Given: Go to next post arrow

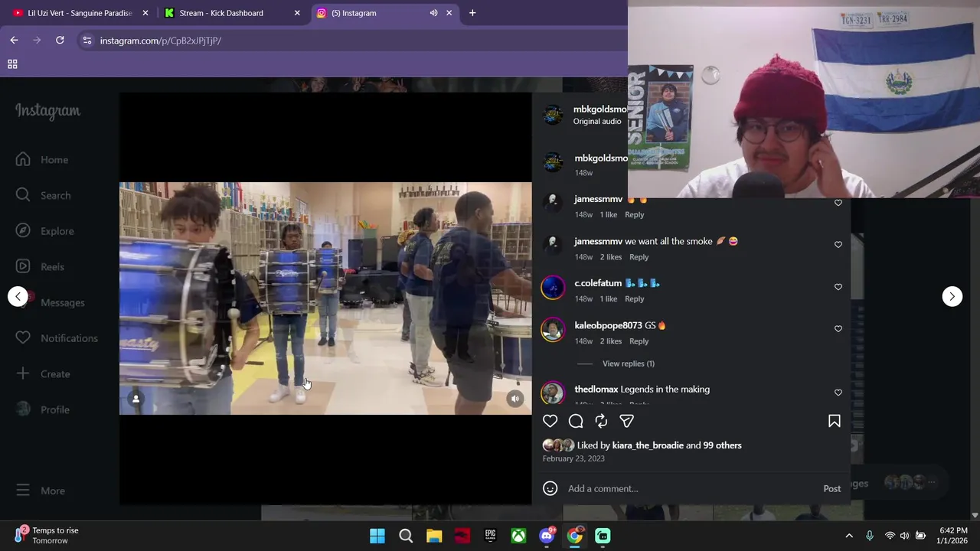Looking at the screenshot, I should [x=952, y=296].
